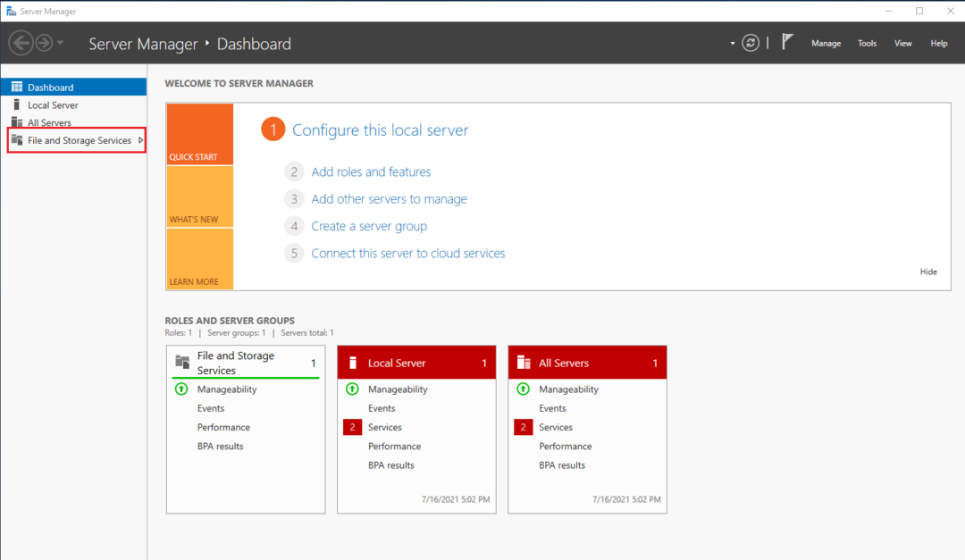Screen dimensions: 965x560
Task: Hide the welcome panel
Action: click(928, 272)
